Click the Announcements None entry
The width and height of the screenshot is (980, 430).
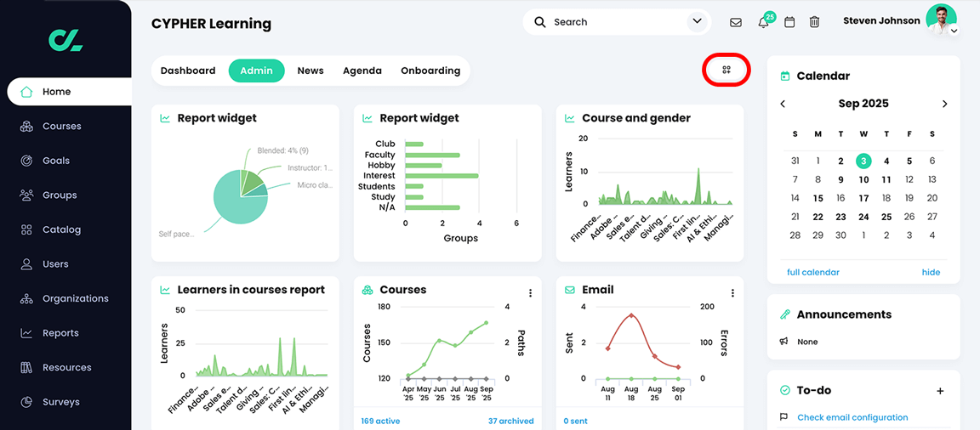(807, 342)
